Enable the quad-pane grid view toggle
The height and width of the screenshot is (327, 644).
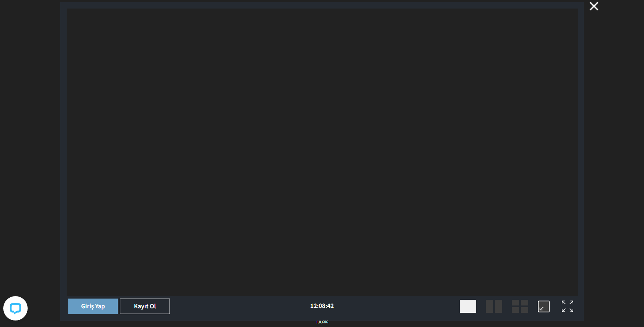520,306
